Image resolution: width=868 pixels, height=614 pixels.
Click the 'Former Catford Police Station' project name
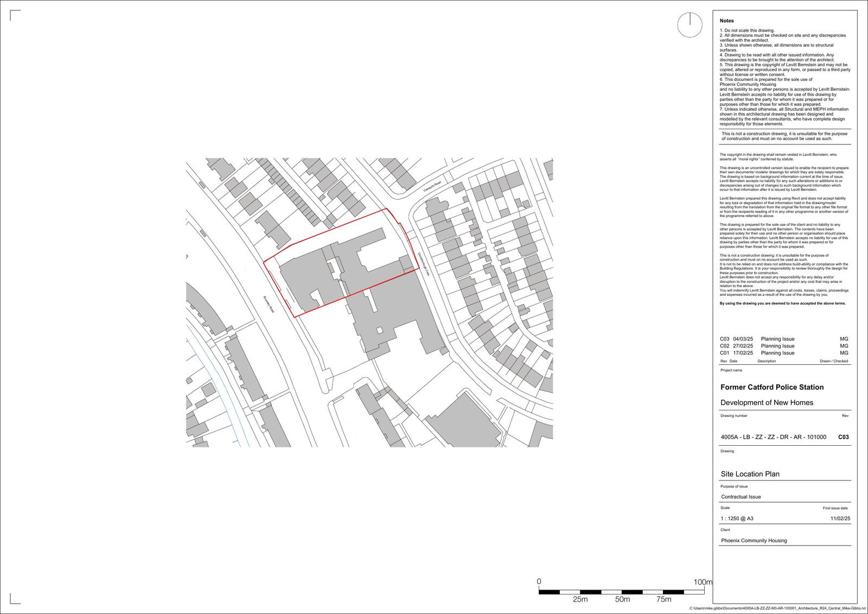click(771, 387)
